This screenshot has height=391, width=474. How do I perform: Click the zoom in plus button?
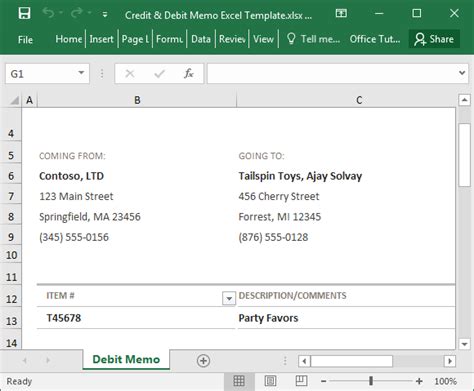coord(419,381)
